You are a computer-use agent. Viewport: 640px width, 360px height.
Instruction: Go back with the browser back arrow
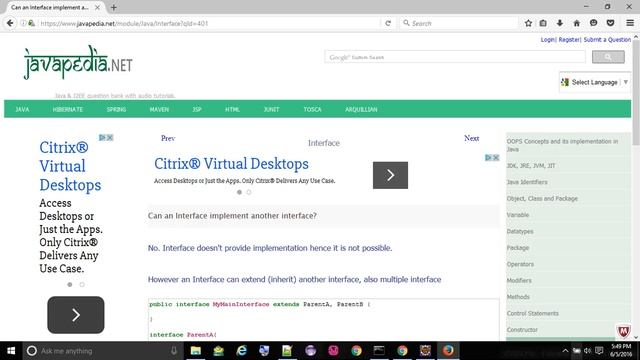pyautogui.click(x=10, y=23)
